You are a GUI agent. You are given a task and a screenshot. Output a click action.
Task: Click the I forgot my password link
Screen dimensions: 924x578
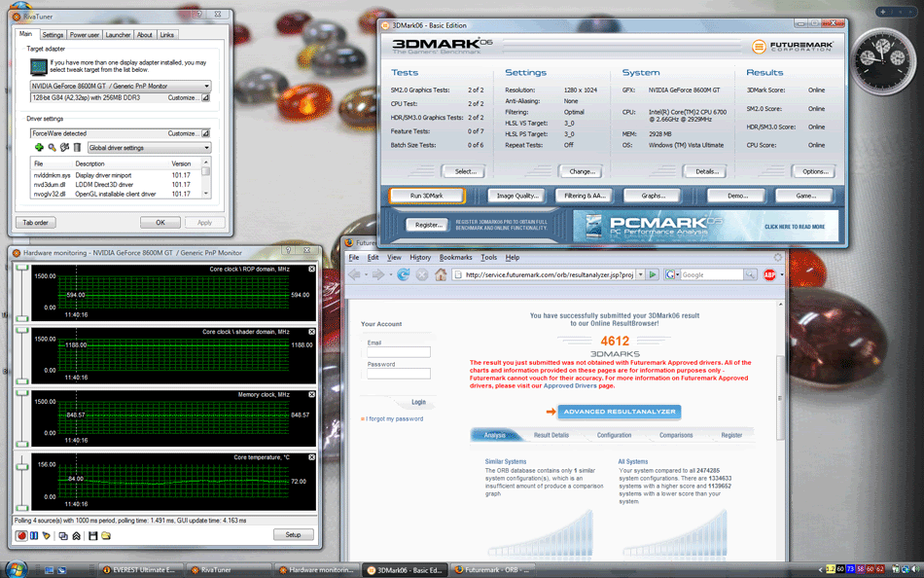coord(394,418)
